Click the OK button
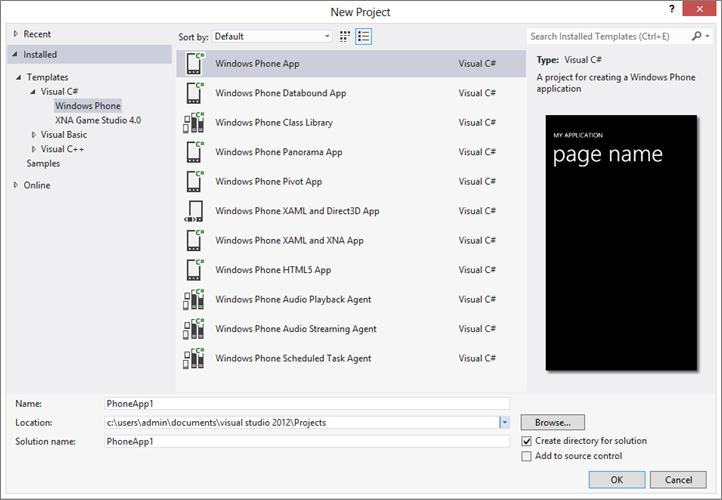The image size is (722, 500). [x=617, y=480]
